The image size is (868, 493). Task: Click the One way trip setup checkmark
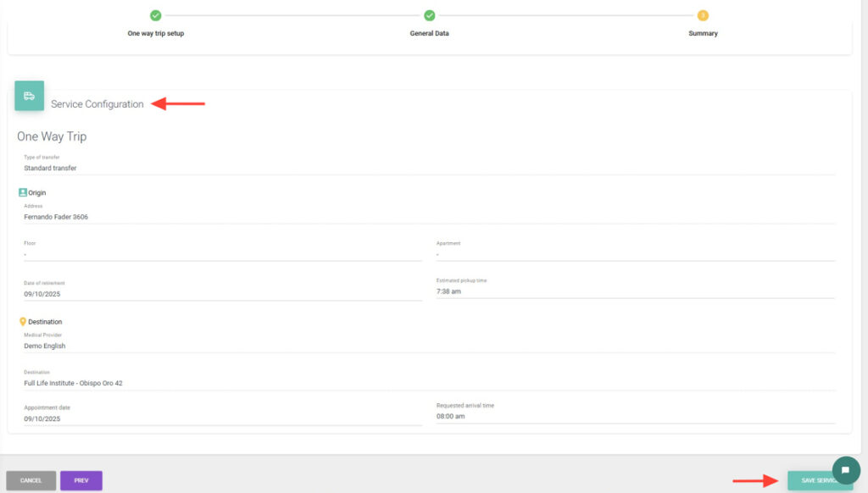[x=155, y=15]
